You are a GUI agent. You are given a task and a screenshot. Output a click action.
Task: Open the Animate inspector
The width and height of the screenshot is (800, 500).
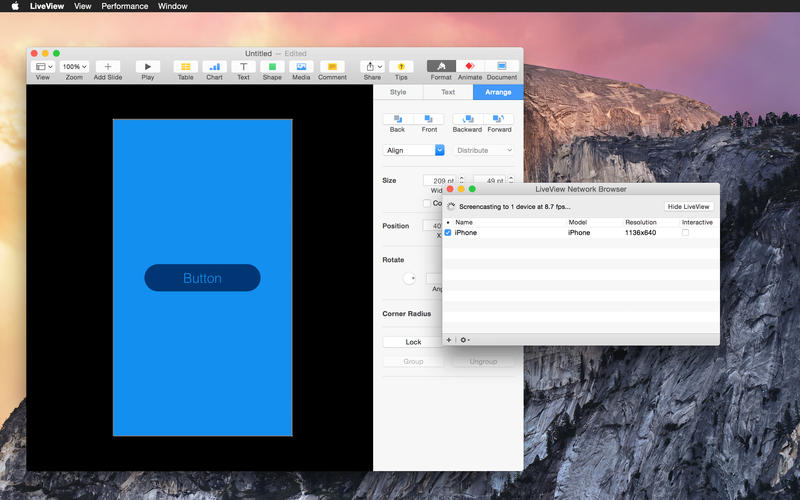click(x=470, y=66)
